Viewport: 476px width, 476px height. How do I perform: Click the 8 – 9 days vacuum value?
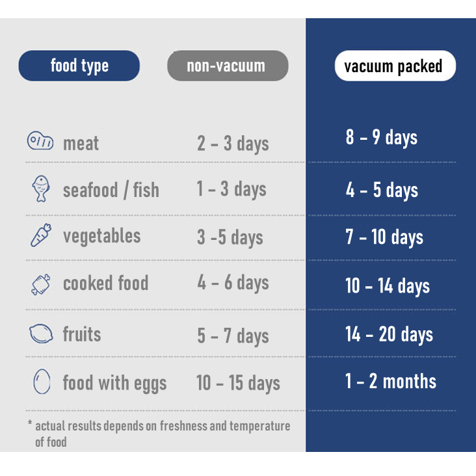tap(381, 137)
